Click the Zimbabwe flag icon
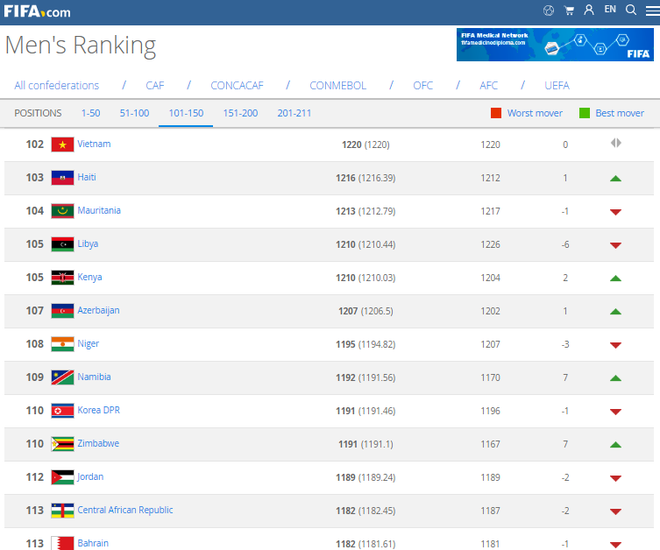This screenshot has height=550, width=660. pyautogui.click(x=62, y=444)
